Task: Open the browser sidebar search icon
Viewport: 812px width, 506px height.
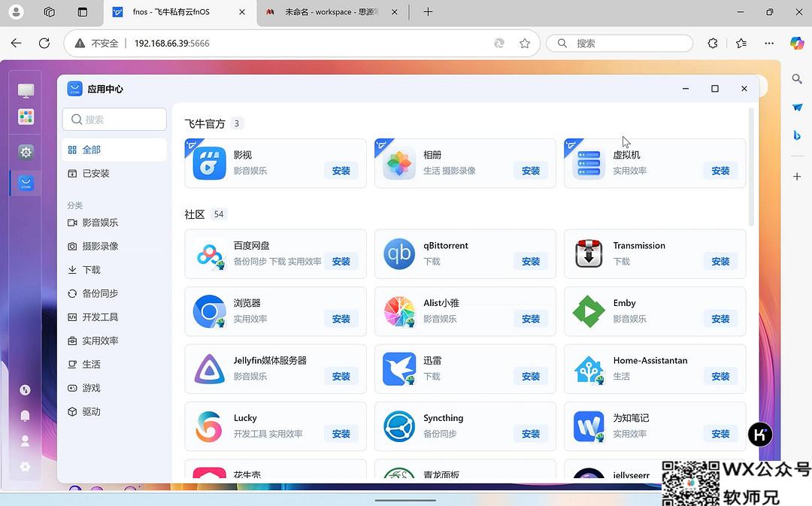Action: coord(797,79)
